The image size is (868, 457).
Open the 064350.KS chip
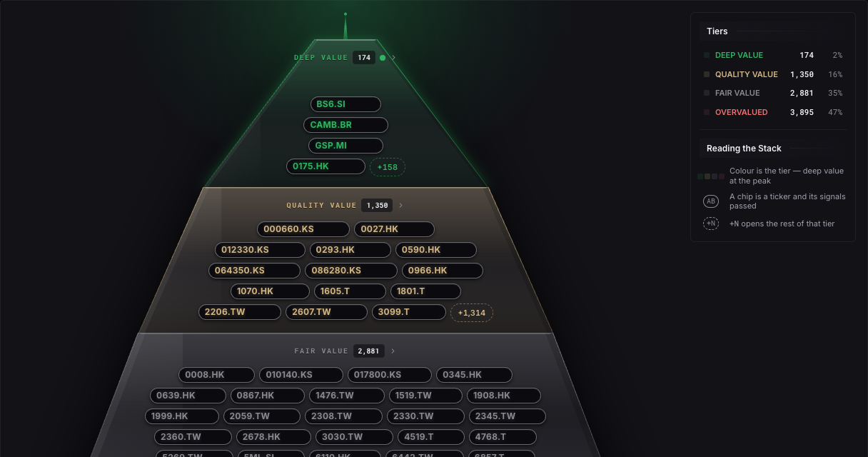(254, 271)
